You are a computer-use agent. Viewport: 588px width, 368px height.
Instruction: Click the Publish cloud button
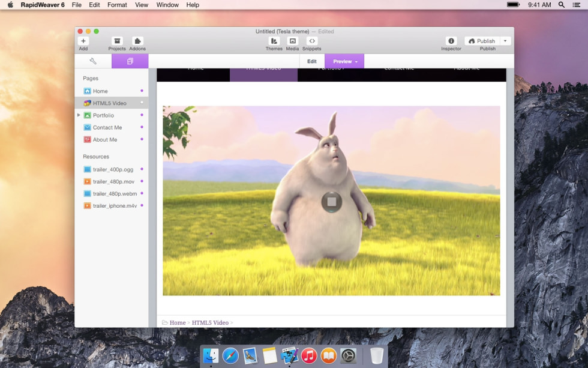click(482, 41)
